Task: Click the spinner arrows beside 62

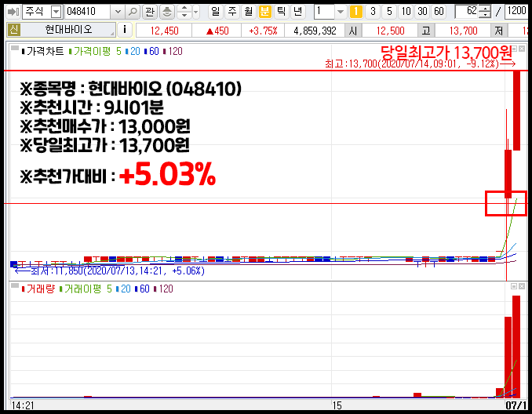Action: [x=486, y=12]
